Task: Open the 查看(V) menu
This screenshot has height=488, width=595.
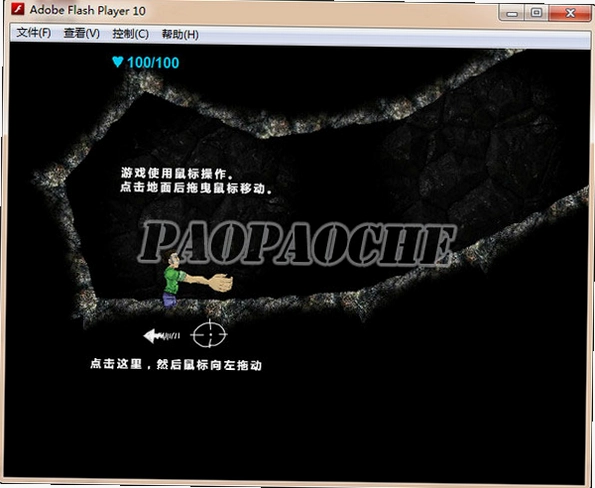Action: (x=82, y=33)
